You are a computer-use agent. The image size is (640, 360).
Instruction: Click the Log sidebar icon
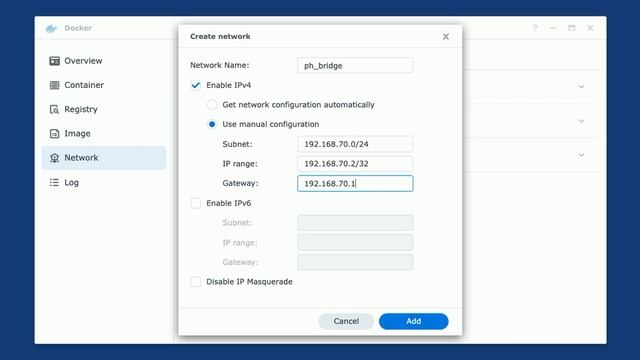coord(54,182)
